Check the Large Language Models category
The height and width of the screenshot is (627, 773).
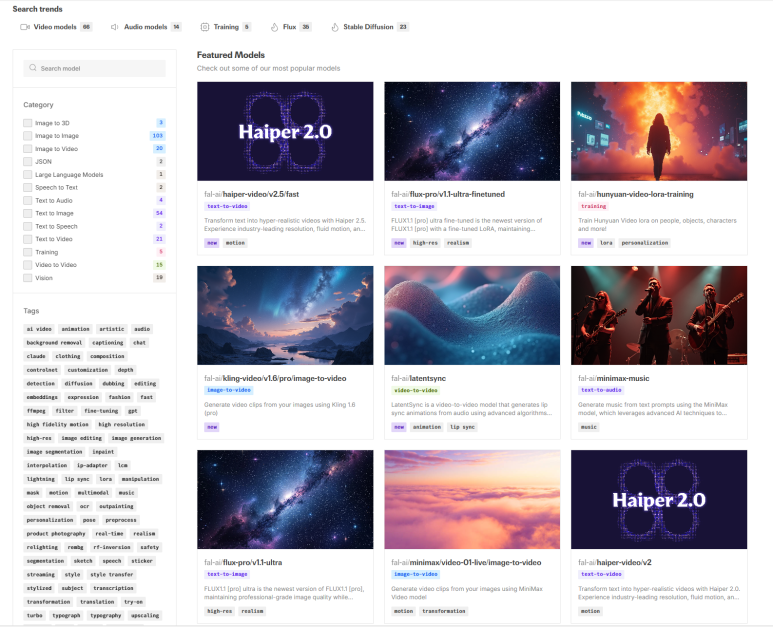[x=28, y=174]
